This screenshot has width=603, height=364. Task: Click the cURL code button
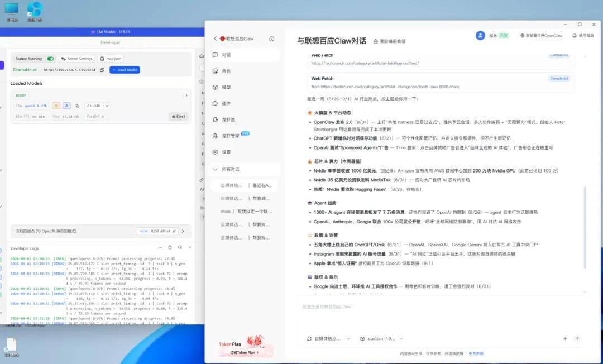click(94, 106)
